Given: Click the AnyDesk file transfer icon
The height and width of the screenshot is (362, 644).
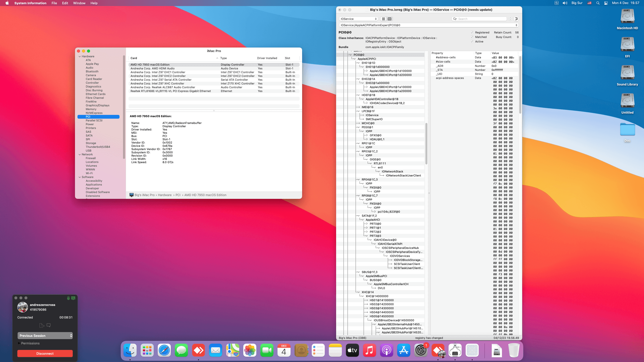Looking at the screenshot, I should pyautogui.click(x=42, y=325).
